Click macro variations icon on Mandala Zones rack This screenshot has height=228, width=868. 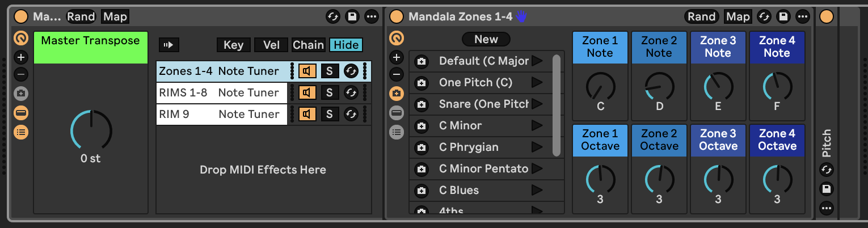click(397, 93)
